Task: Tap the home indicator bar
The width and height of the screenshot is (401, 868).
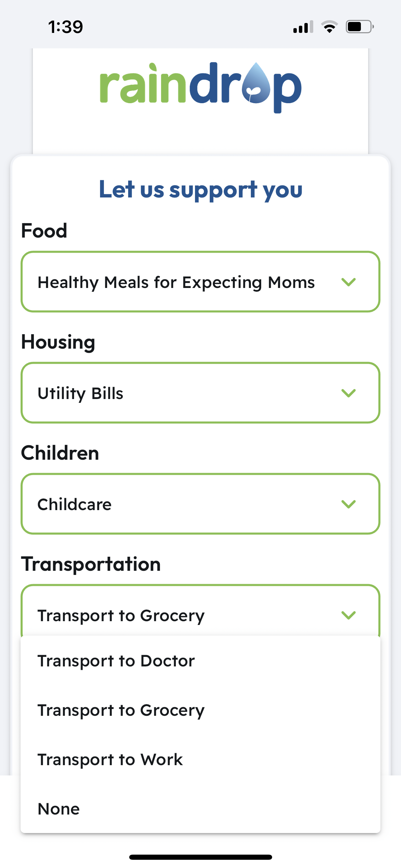Action: pos(200,857)
